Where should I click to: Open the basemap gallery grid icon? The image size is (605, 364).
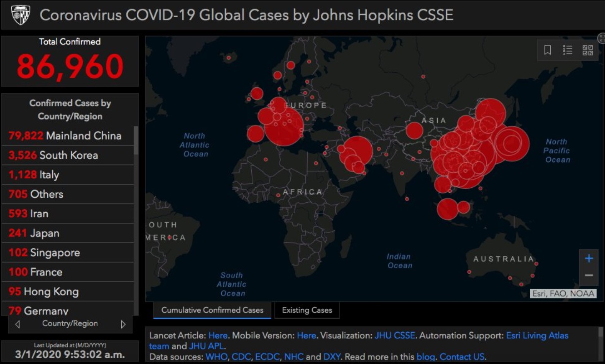tap(588, 50)
